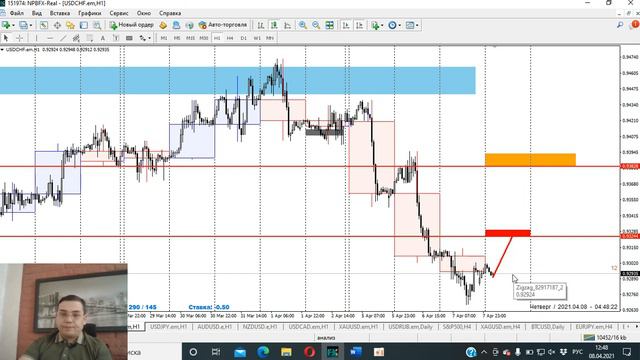
Task: Open the new chart icon
Action: (x=6, y=25)
